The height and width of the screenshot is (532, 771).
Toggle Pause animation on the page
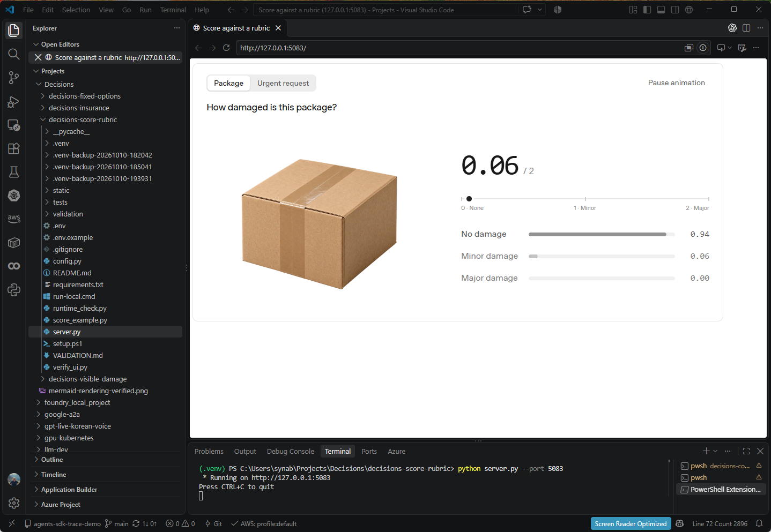point(677,83)
